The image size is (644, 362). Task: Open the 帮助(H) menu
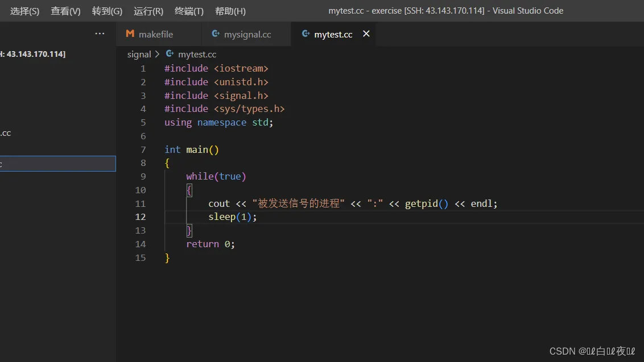pyautogui.click(x=230, y=11)
